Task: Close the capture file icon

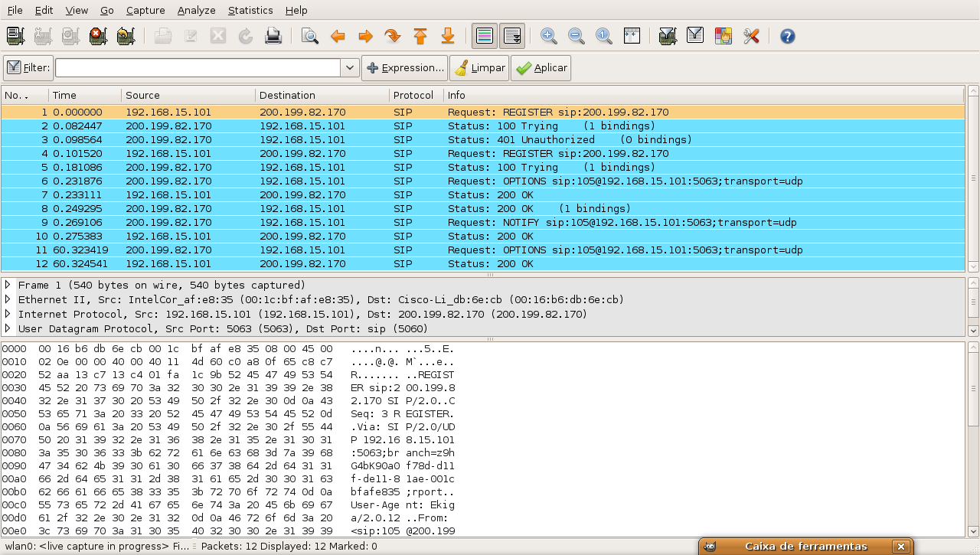Action: pyautogui.click(x=218, y=36)
